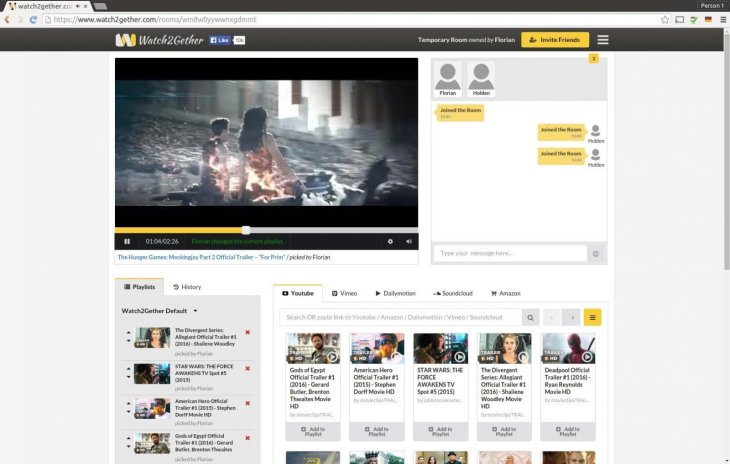Image resolution: width=730 pixels, height=464 pixels.
Task: Select the Dailymotion source tab
Action: click(396, 293)
